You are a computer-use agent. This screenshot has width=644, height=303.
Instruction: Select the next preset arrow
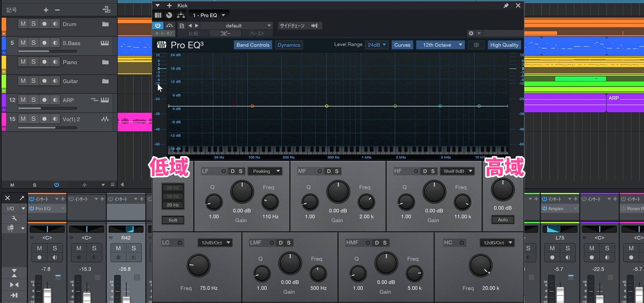pyautogui.click(x=197, y=26)
